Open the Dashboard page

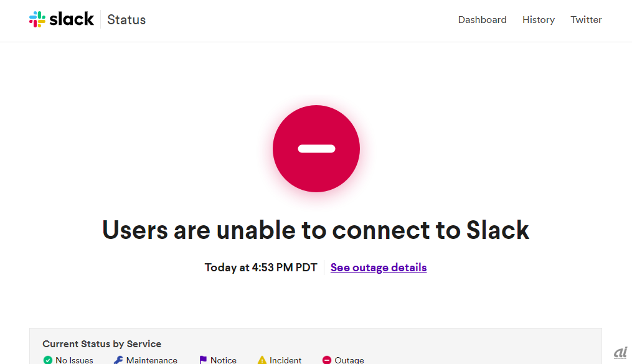482,20
